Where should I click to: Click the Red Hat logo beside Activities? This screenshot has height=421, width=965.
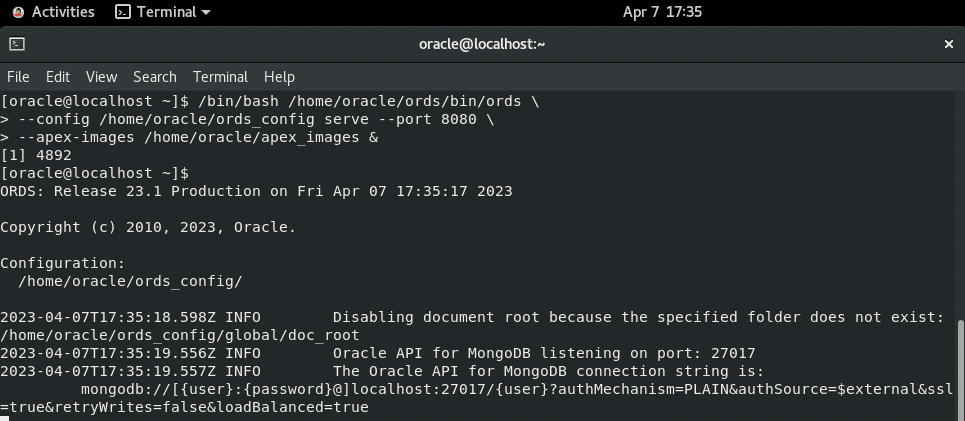pyautogui.click(x=18, y=12)
